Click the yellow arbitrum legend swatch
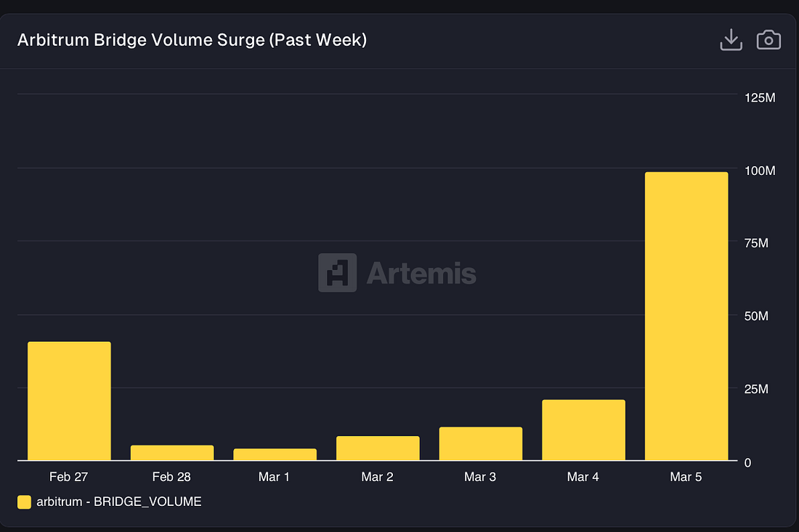This screenshot has height=532, width=799. (24, 502)
